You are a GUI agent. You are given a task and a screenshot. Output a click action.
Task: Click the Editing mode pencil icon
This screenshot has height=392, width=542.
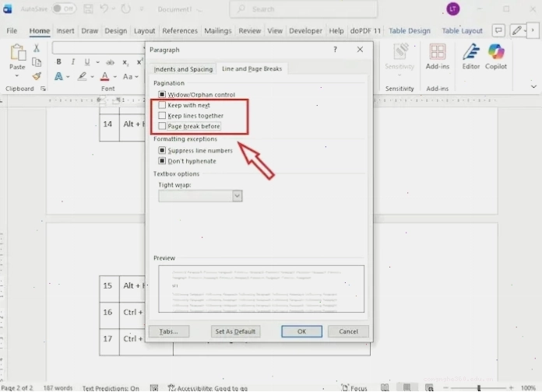point(517,31)
